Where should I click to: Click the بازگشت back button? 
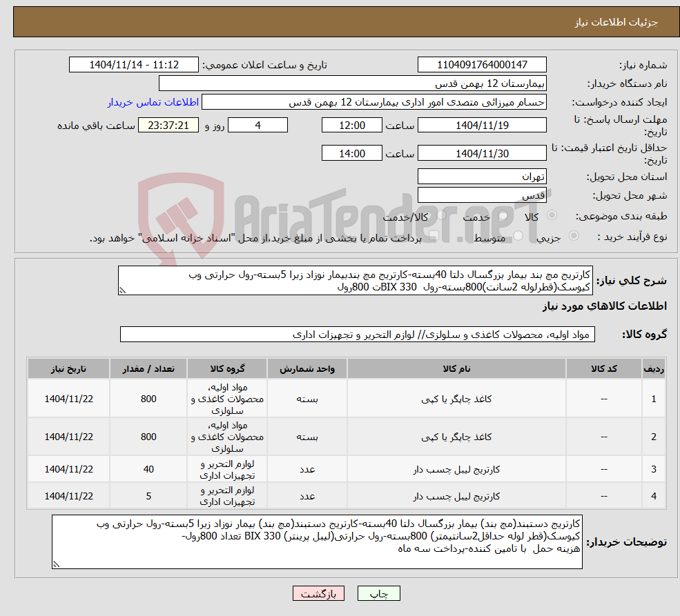tap(318, 593)
